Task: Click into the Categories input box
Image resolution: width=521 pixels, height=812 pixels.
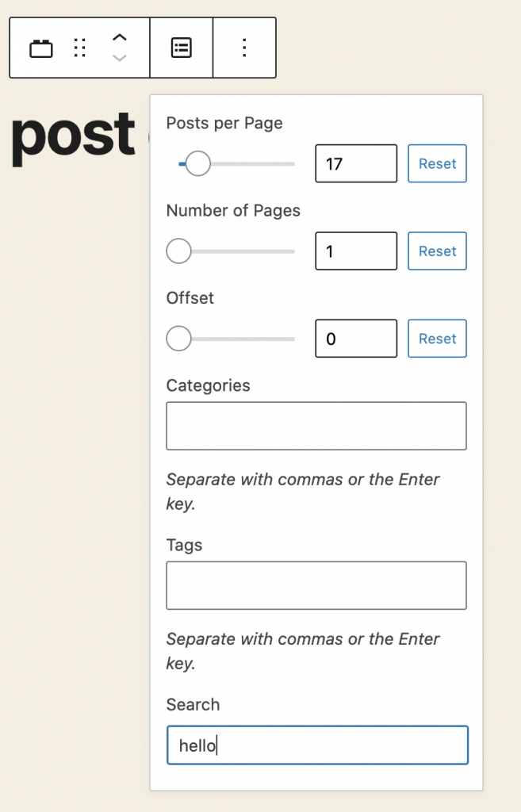Action: tap(316, 426)
